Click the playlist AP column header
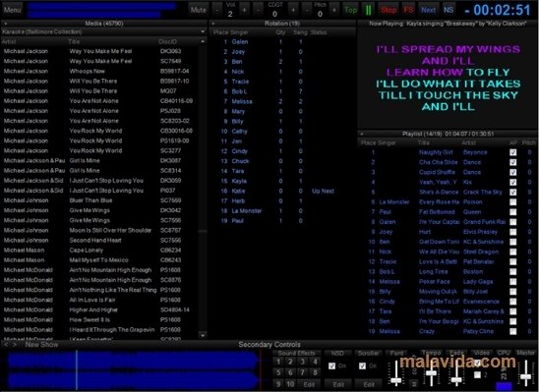 [512, 142]
